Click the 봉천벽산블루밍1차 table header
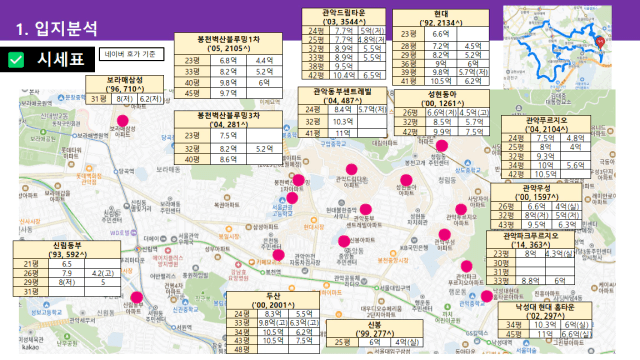Screen dimensions: 640x360 coord(228,44)
